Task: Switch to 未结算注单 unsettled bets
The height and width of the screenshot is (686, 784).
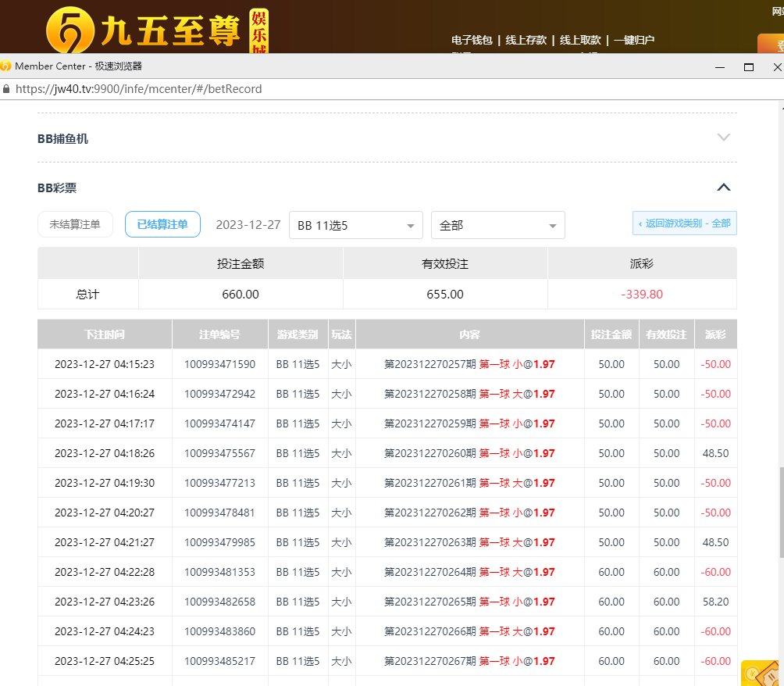Action: [75, 224]
